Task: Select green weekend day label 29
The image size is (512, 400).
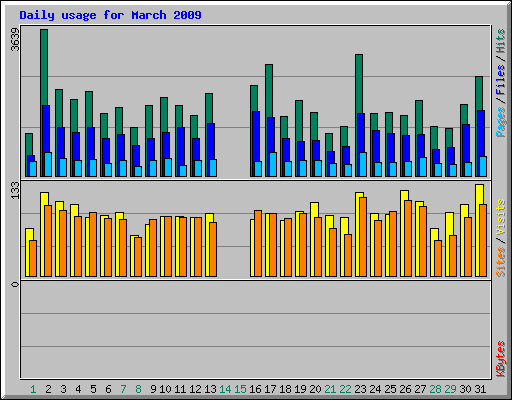Action: [x=450, y=389]
